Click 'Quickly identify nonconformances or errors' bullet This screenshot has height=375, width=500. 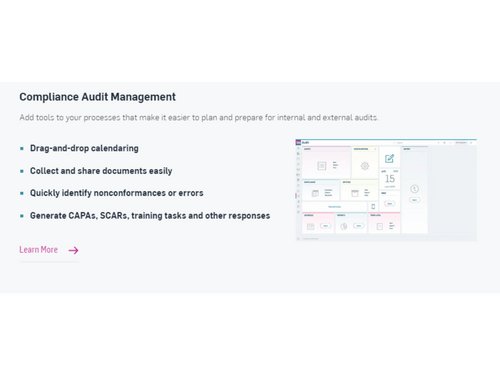(117, 193)
